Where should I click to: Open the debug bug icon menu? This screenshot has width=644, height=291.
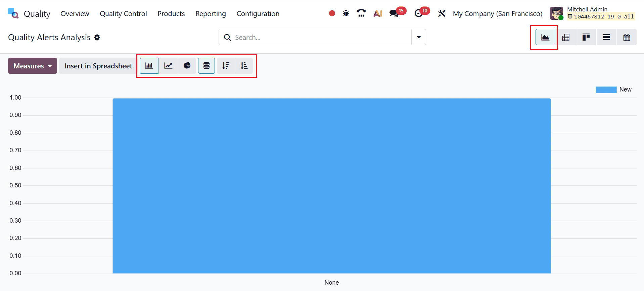click(x=346, y=13)
